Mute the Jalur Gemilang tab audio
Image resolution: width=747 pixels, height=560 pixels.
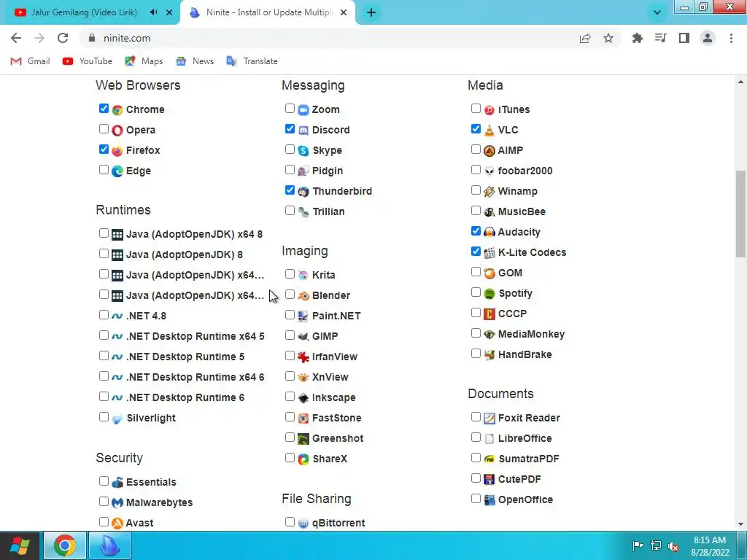pos(153,12)
